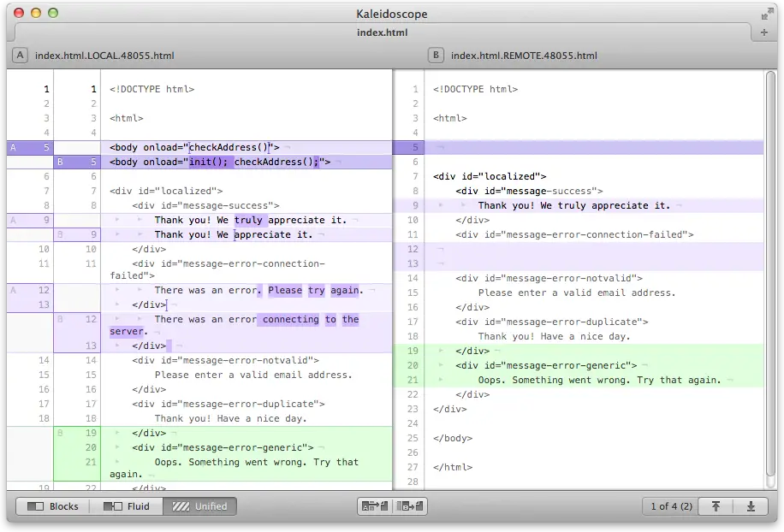The height and width of the screenshot is (532, 784).
Task: Switch to Fluid view mode
Action: (x=126, y=506)
